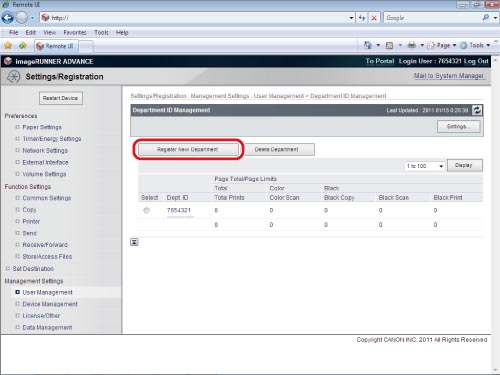Screen dimensions: 500x375
Task: Refresh the Department ID Management list
Action: point(477,110)
